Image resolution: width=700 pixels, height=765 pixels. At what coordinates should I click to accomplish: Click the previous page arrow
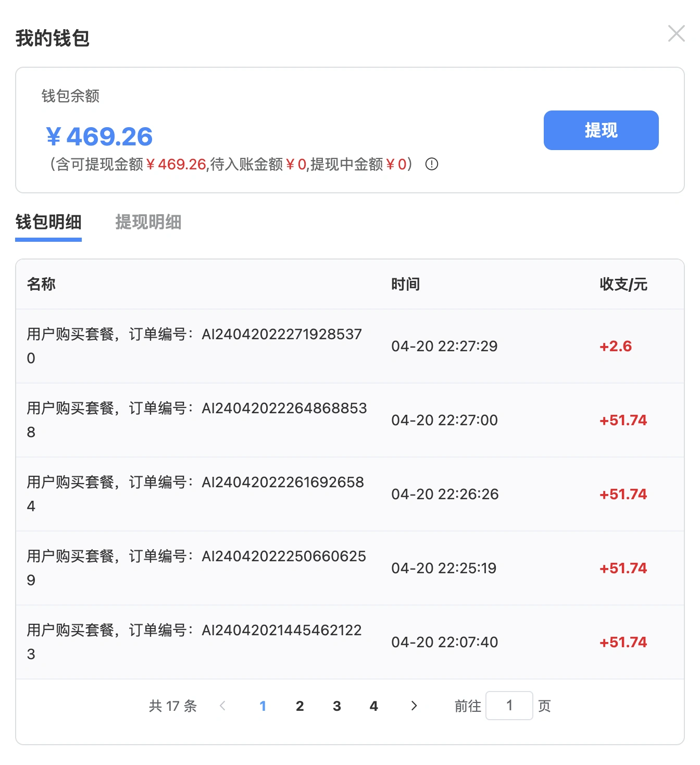(223, 706)
